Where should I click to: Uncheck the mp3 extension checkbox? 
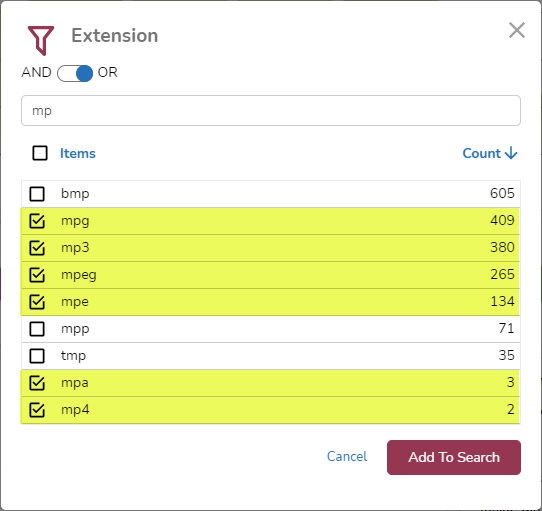tap(37, 248)
